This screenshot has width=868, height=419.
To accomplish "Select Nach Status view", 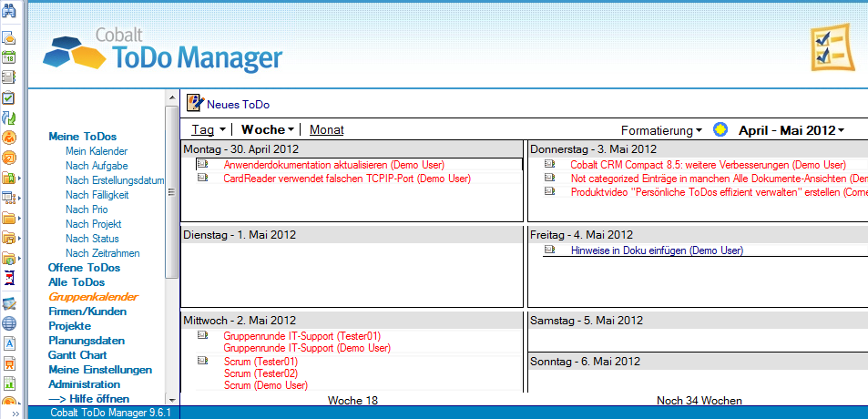I will [92, 239].
